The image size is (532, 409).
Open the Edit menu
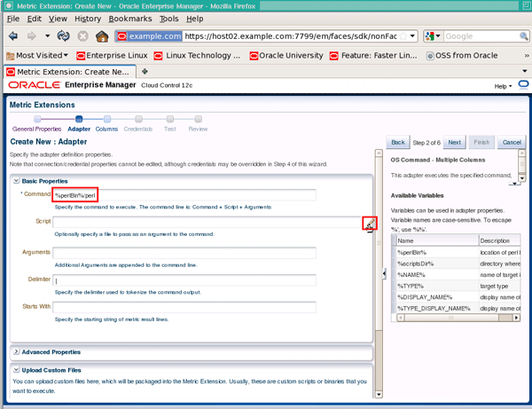coord(34,19)
